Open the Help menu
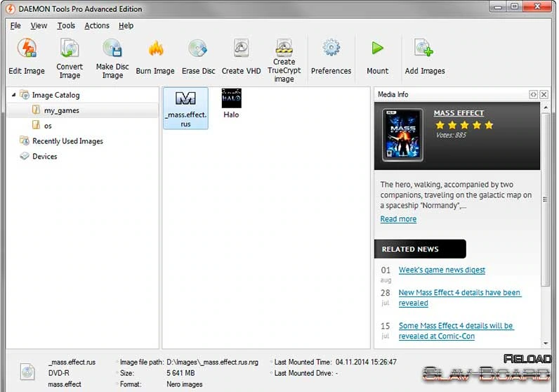This screenshot has width=559, height=392. coord(126,26)
